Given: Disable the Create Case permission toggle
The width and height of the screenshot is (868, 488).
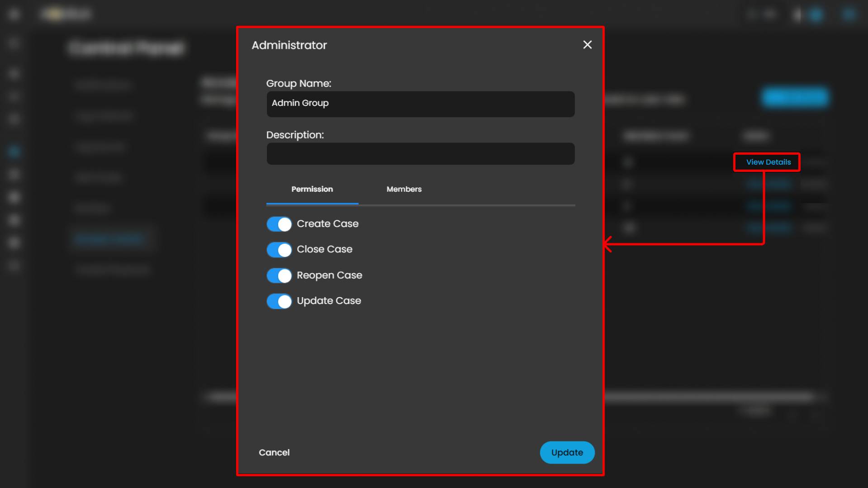Looking at the screenshot, I should coord(279,224).
